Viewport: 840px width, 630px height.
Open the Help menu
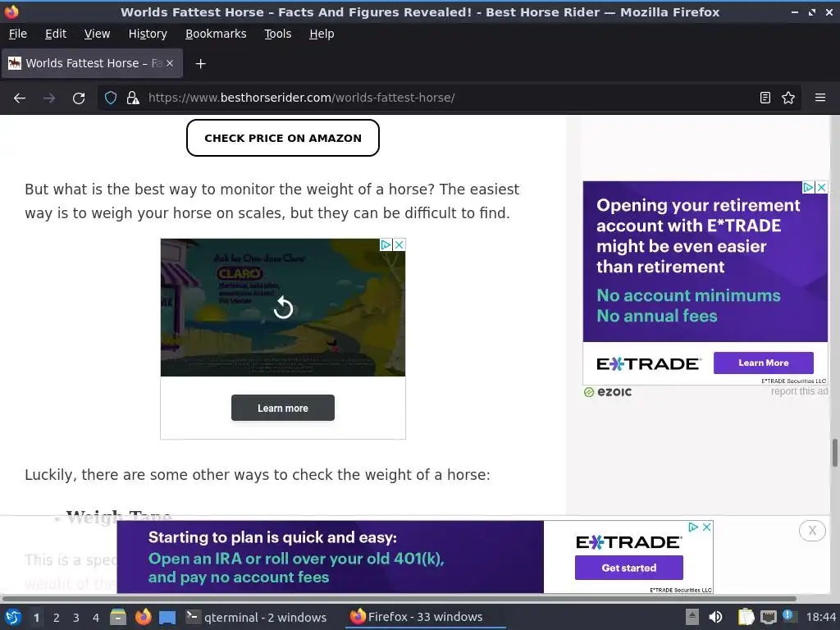click(x=322, y=34)
